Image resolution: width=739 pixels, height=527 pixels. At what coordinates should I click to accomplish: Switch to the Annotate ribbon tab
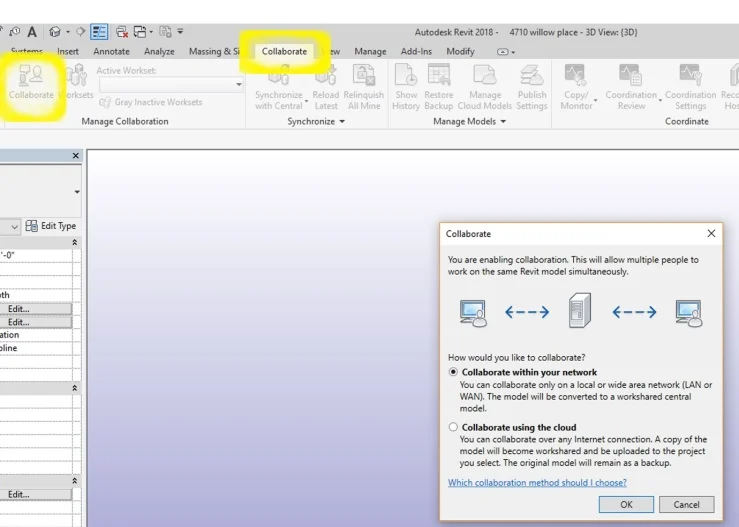[x=111, y=51]
